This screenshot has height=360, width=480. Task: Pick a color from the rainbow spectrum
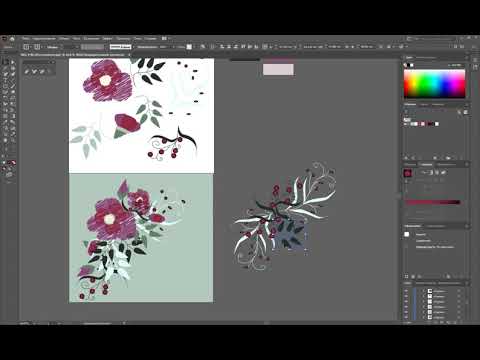click(x=434, y=84)
